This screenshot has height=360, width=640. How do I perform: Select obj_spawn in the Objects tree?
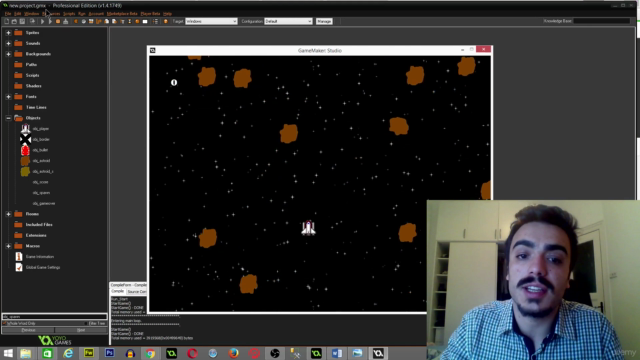tap(41, 193)
